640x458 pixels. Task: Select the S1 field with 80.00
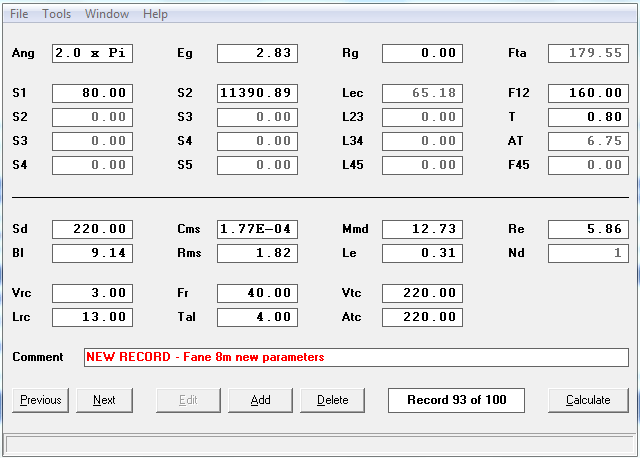point(92,93)
